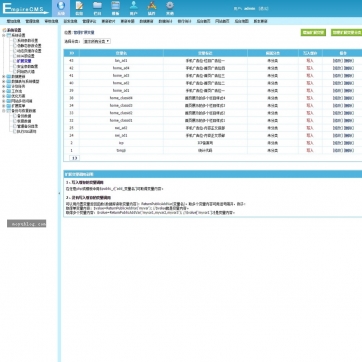Click the green 增加扩展变量 button
362x362 pixels.
[313, 33]
